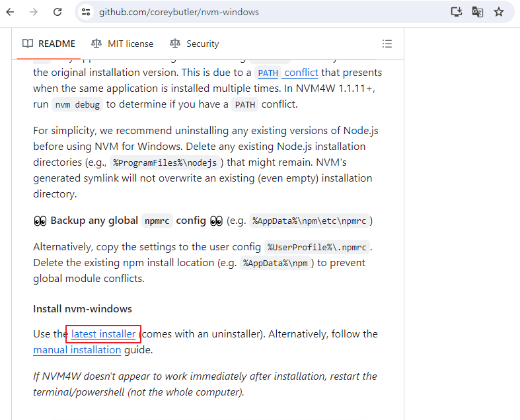Bookmark this page with the star

pyautogui.click(x=499, y=13)
